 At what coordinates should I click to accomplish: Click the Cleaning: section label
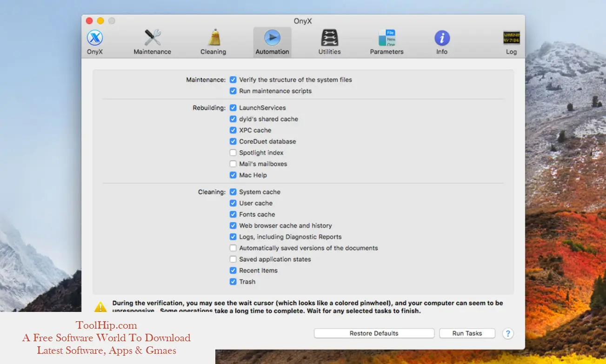pyautogui.click(x=212, y=192)
